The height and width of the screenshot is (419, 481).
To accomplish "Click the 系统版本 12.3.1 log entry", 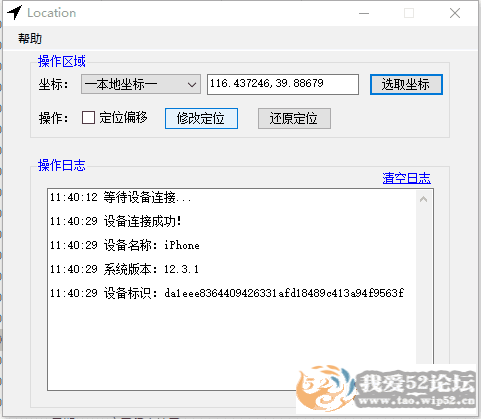I will pos(124,269).
